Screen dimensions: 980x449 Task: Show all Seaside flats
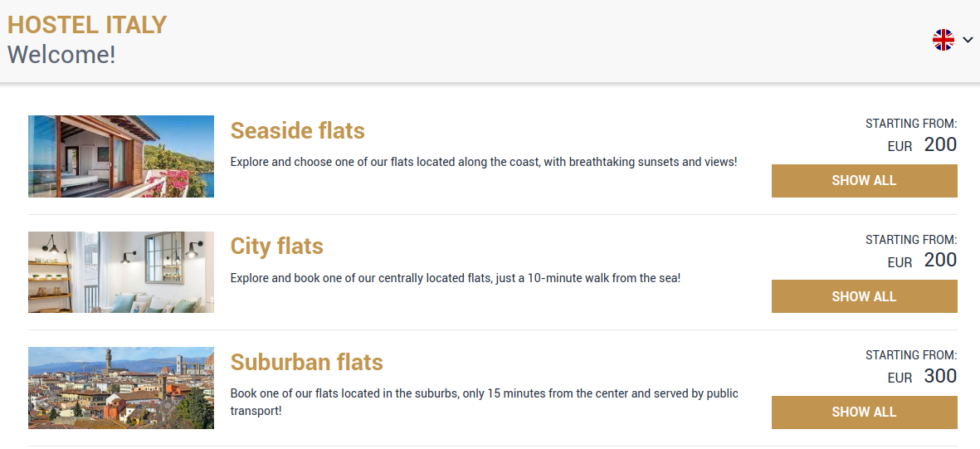[x=865, y=181]
